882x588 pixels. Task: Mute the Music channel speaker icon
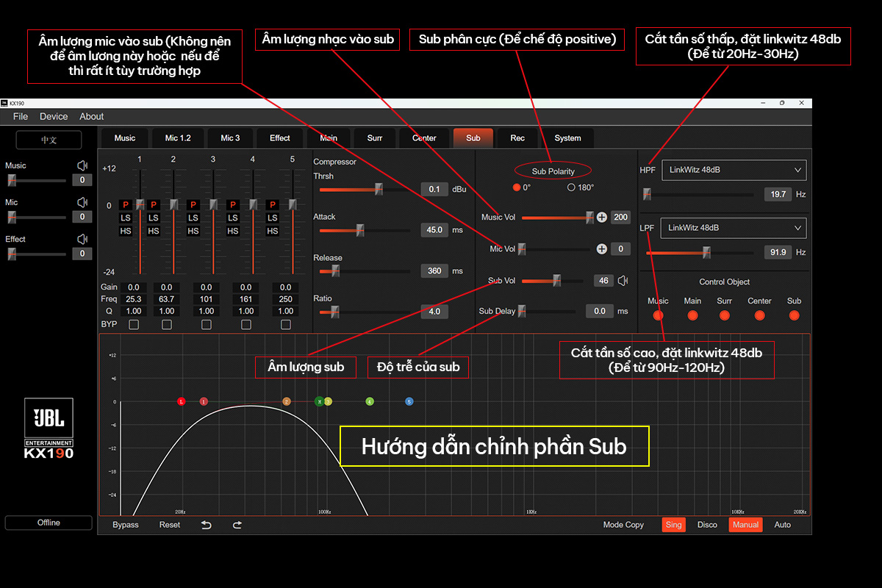pyautogui.click(x=82, y=166)
